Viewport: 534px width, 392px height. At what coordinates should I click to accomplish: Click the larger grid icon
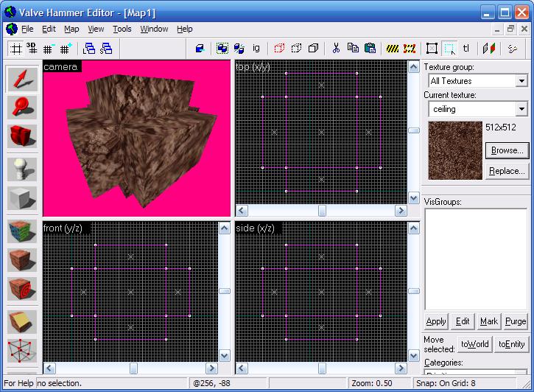(66, 49)
